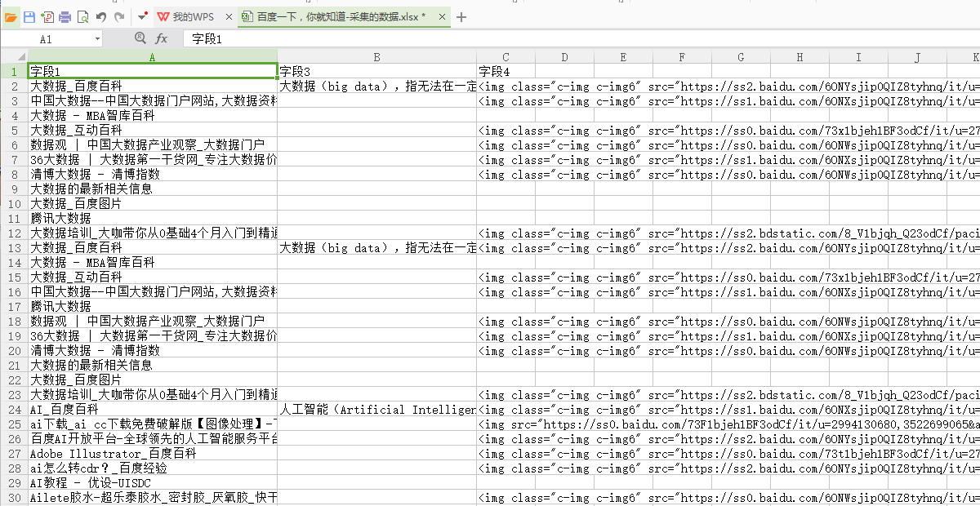This screenshot has height=506, width=980.
Task: Select all cells with the corner button
Action: (14, 57)
